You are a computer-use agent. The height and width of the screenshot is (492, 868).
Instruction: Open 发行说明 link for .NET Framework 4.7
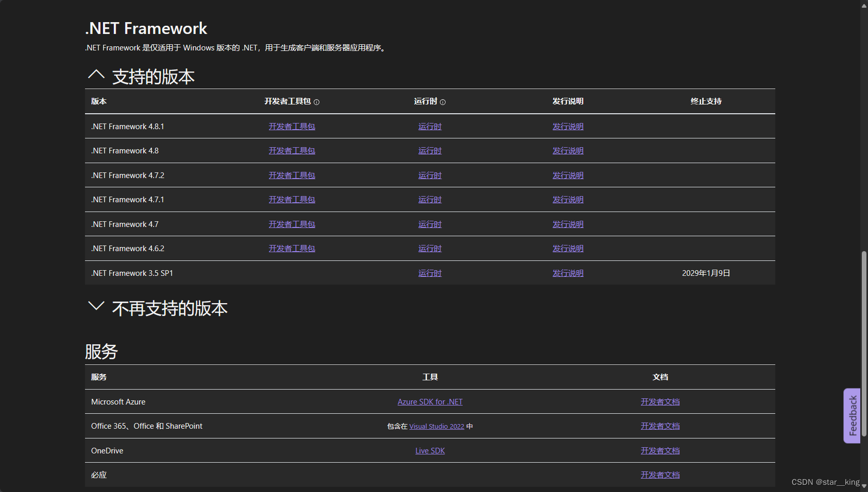(568, 224)
